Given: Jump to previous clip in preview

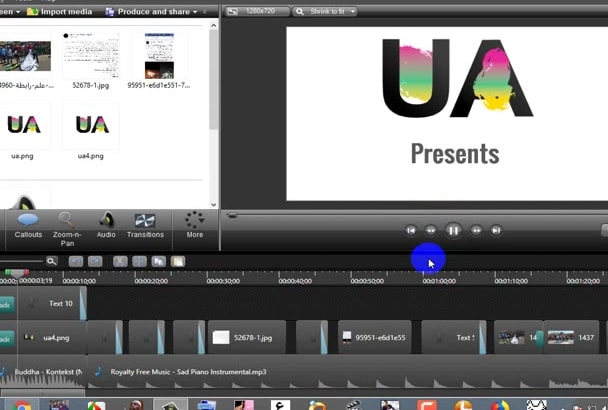Looking at the screenshot, I should coord(411,230).
